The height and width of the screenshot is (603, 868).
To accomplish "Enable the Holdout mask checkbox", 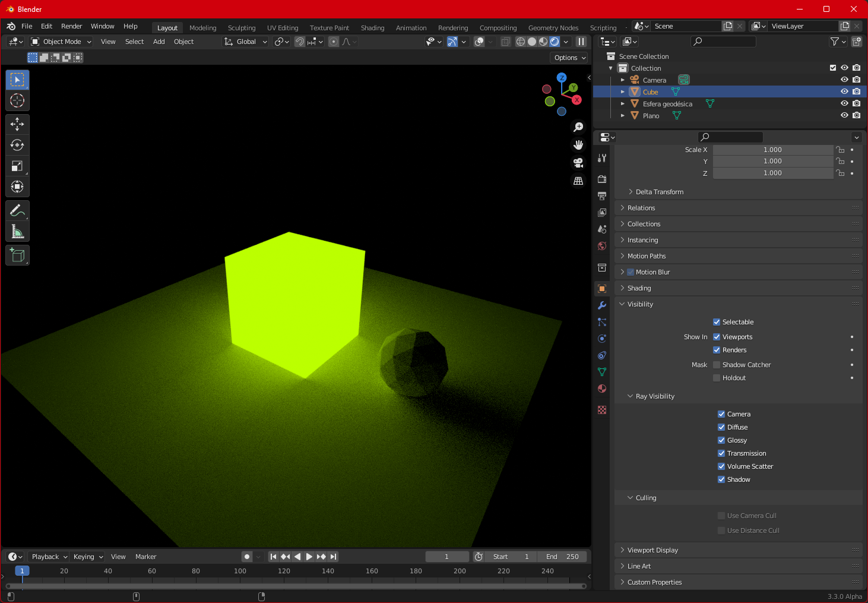I will tap(717, 378).
